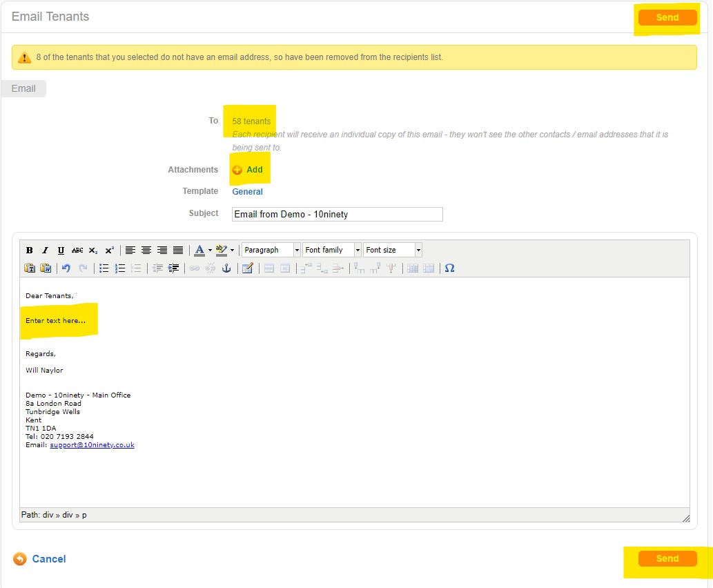
Task: Paste content from Word
Action: (x=46, y=268)
